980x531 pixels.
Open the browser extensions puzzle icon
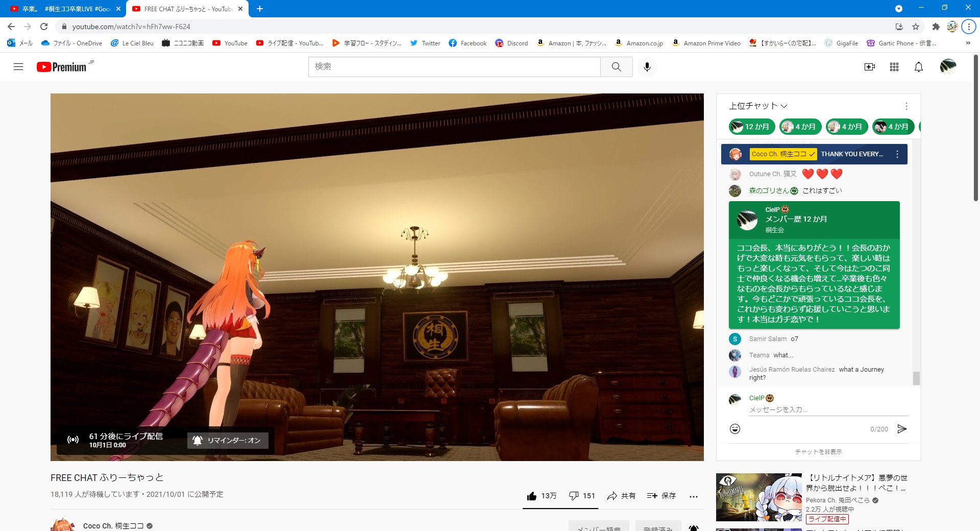(x=936, y=27)
